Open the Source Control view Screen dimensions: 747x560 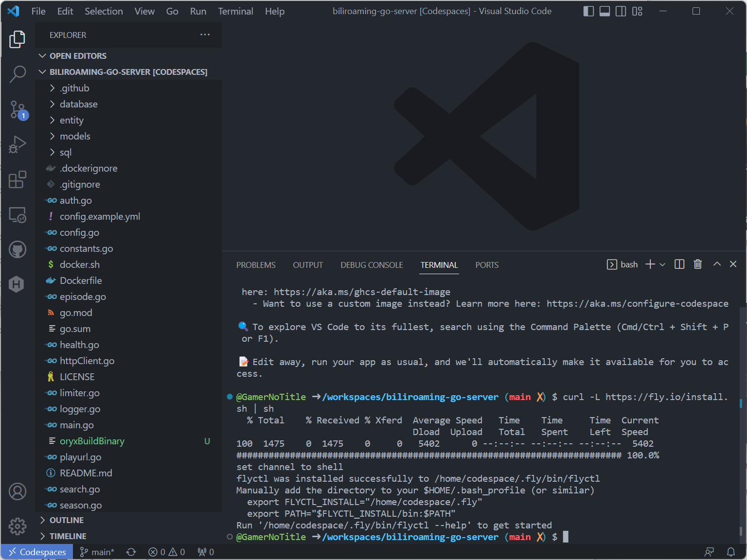18,109
